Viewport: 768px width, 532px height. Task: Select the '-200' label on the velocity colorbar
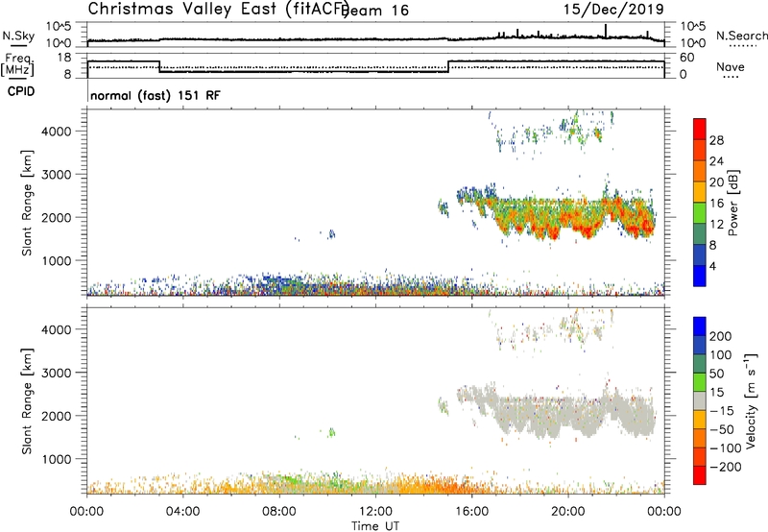(x=725, y=467)
